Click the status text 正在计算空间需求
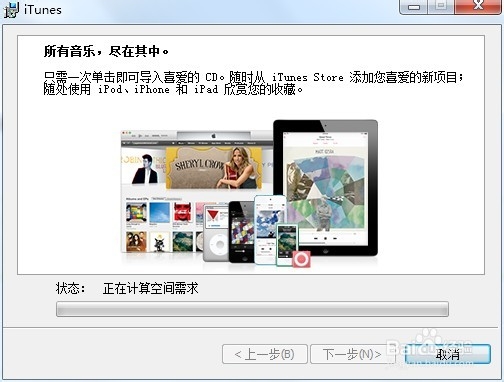 (x=150, y=288)
